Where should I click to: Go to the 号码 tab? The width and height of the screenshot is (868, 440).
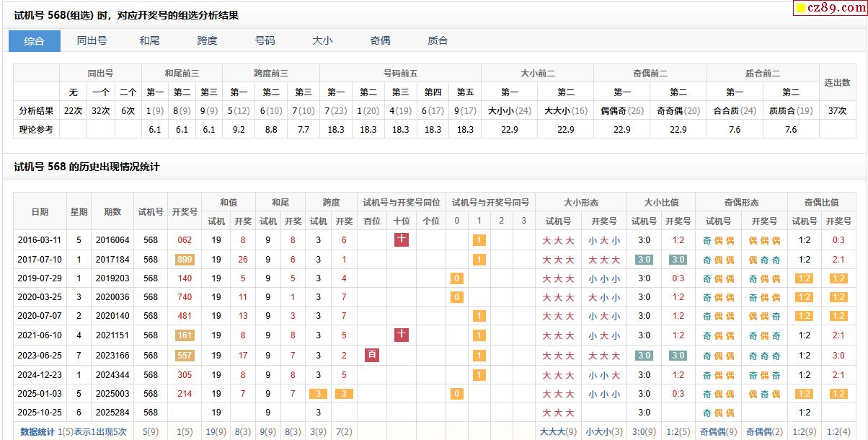pos(265,40)
